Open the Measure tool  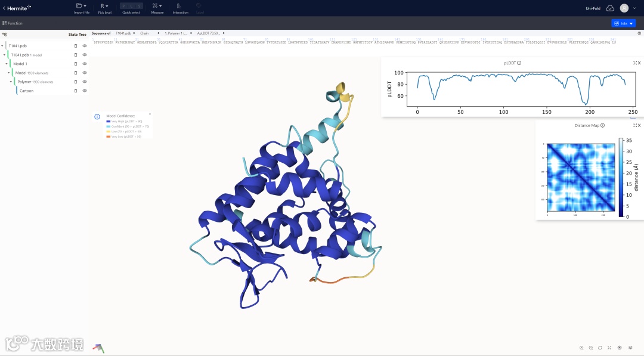pos(157,8)
